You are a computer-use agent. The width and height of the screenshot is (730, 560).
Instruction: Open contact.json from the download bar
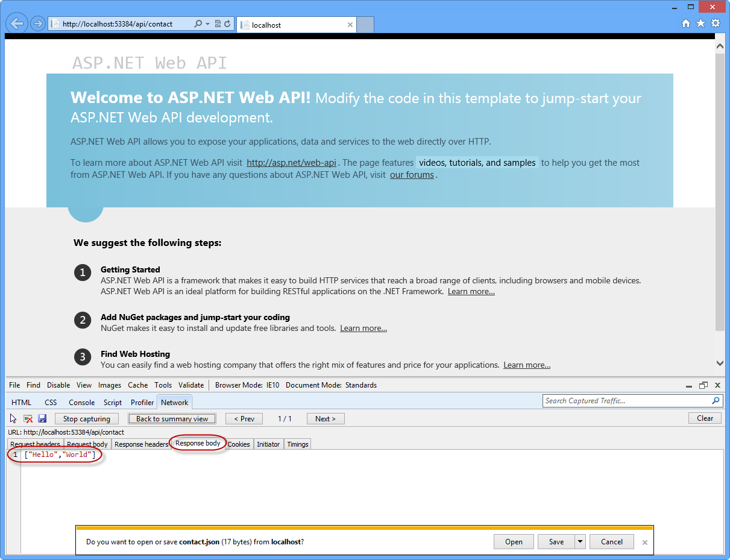514,541
